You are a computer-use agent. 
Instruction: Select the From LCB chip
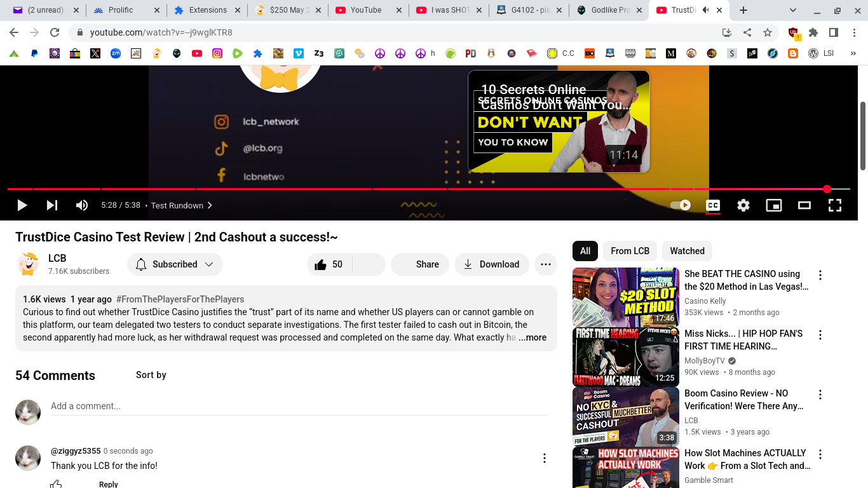[x=630, y=251]
